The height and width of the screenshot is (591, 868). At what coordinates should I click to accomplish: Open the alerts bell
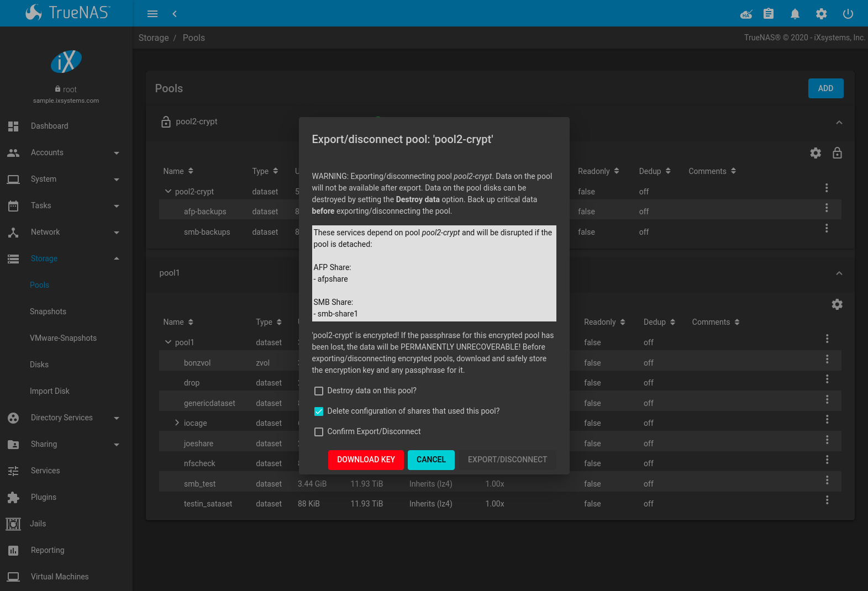[795, 14]
